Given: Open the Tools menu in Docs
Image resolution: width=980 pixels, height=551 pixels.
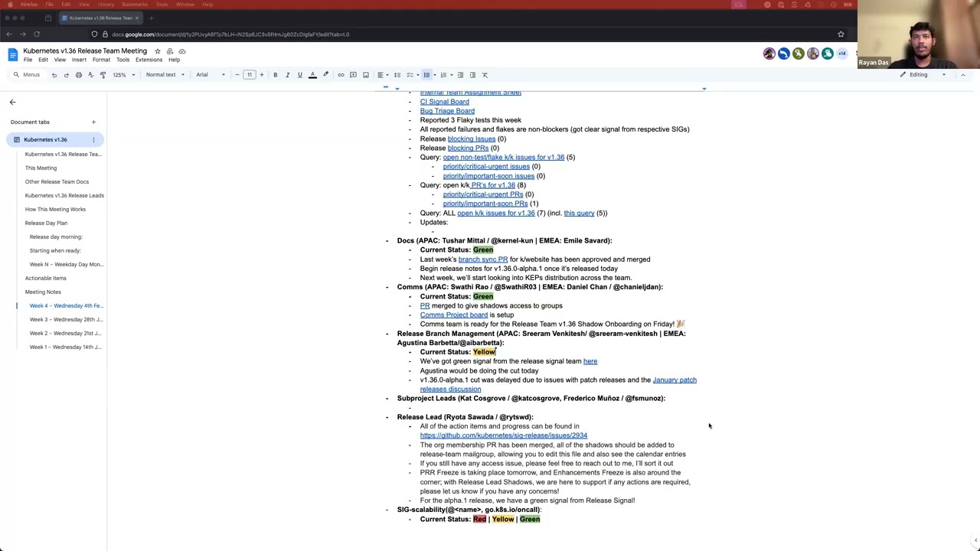Looking at the screenshot, I should (122, 60).
